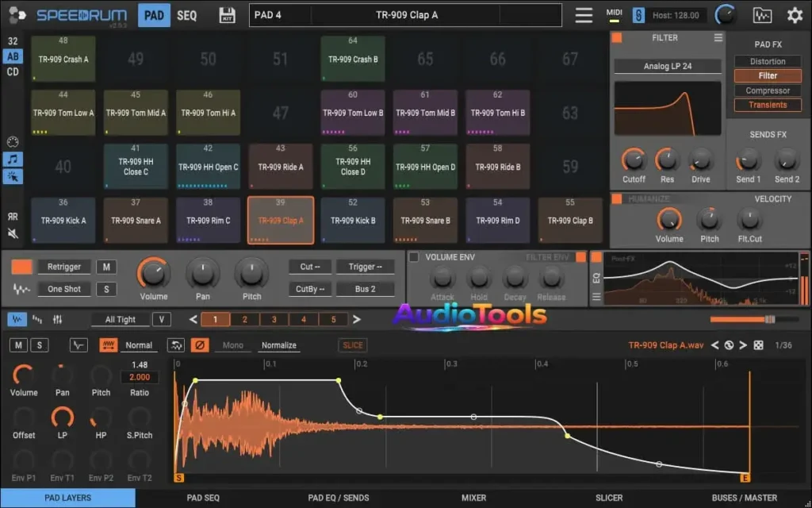Select the TR-909 Kick A pad
812x508 pixels.
pyautogui.click(x=63, y=221)
